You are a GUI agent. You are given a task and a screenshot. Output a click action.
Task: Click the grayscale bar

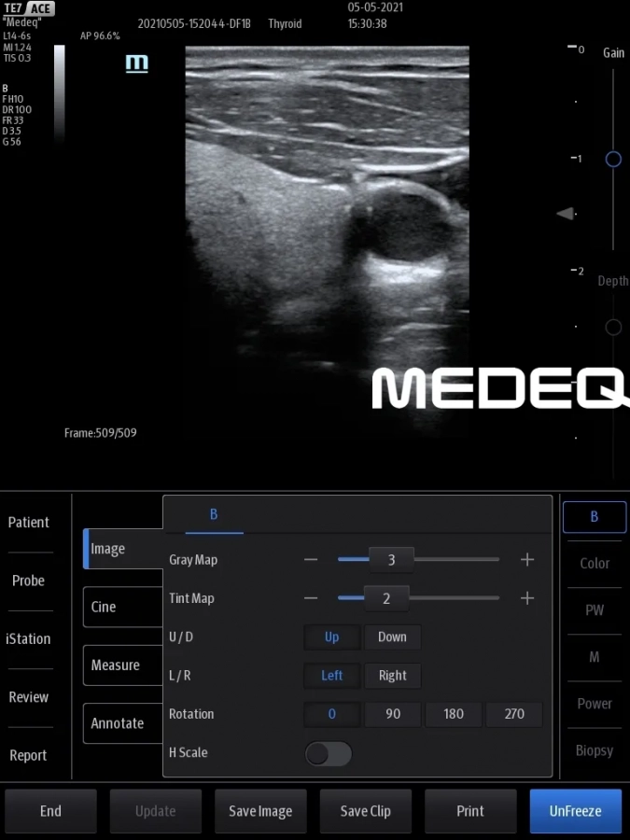click(60, 93)
